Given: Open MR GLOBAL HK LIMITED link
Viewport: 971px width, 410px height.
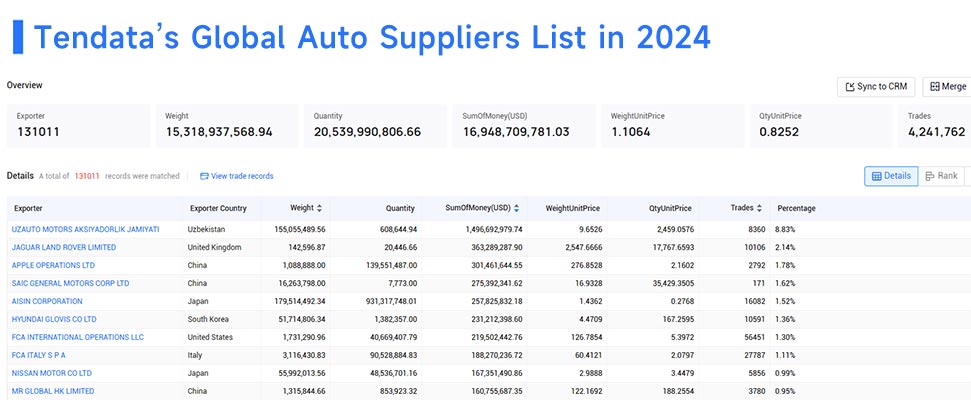Looking at the screenshot, I should (53, 391).
